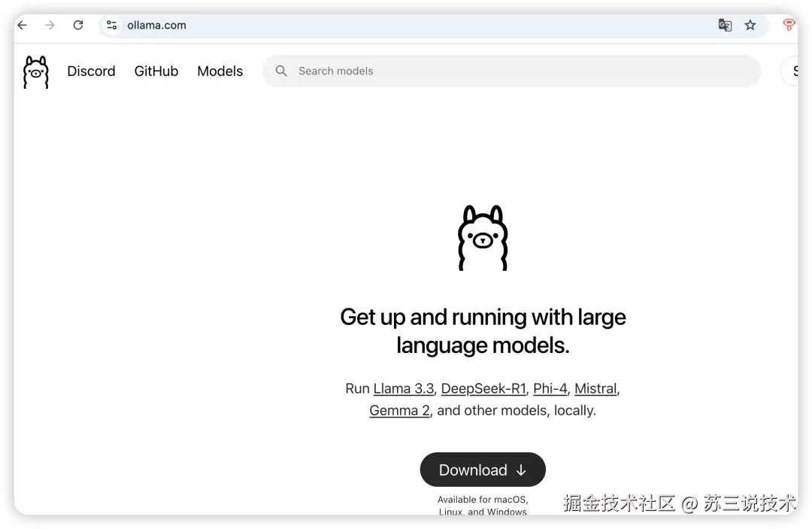
Task: Click the magnifier icon in search box
Action: (281, 71)
